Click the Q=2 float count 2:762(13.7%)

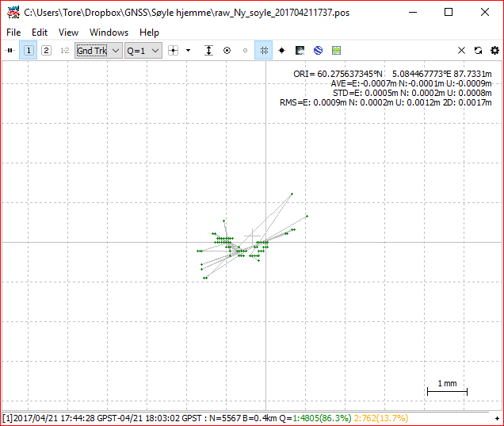(x=381, y=418)
